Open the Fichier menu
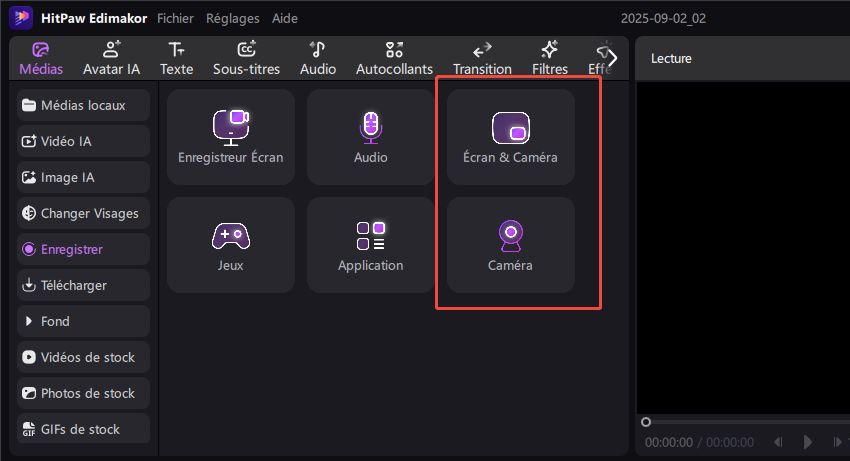 coord(176,18)
